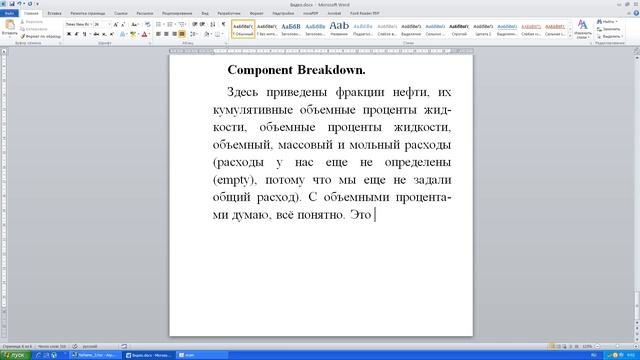
Task: Click the Decrease Indent icon
Action: click(x=194, y=24)
